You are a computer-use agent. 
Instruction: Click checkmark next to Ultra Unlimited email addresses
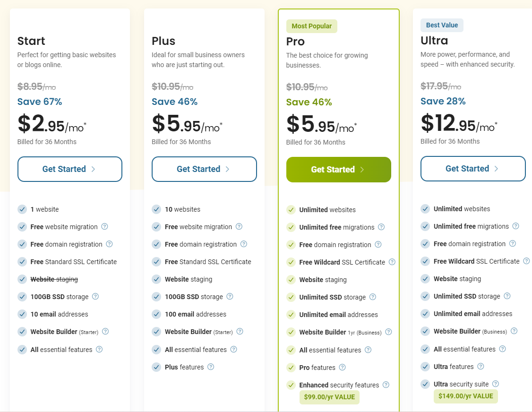(x=425, y=314)
